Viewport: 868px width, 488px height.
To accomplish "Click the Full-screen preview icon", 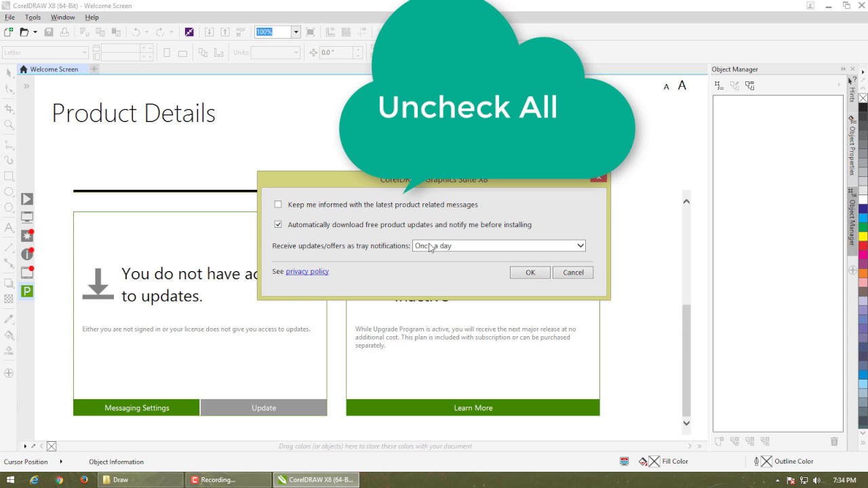I will click(x=311, y=32).
